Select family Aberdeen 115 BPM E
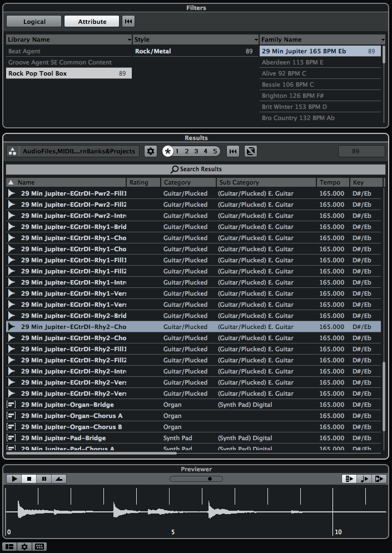The image size is (392, 553). point(320,62)
